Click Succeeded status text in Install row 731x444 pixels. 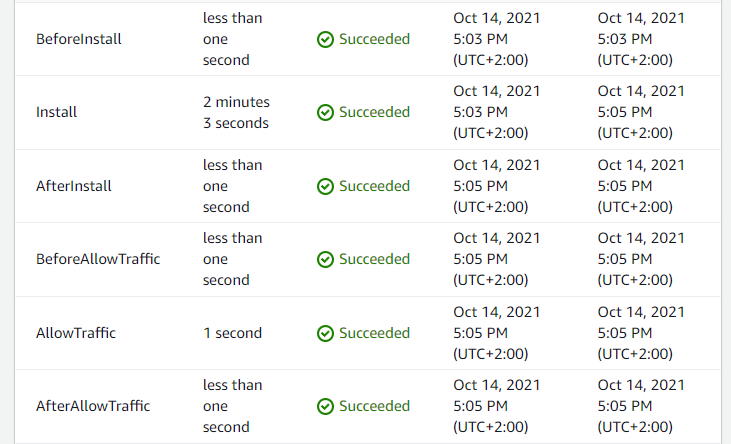(374, 112)
